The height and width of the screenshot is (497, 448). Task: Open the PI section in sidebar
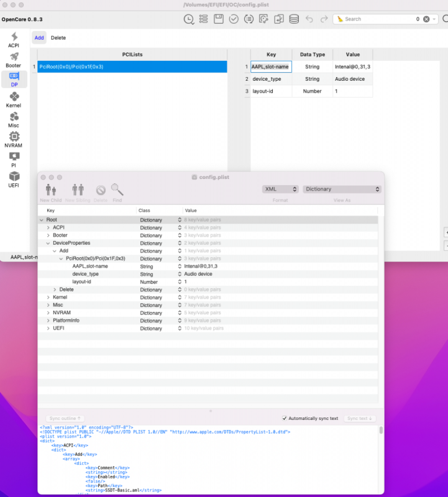(x=14, y=160)
